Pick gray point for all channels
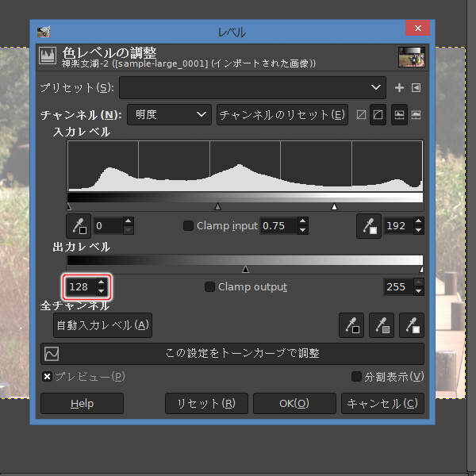 click(x=382, y=325)
